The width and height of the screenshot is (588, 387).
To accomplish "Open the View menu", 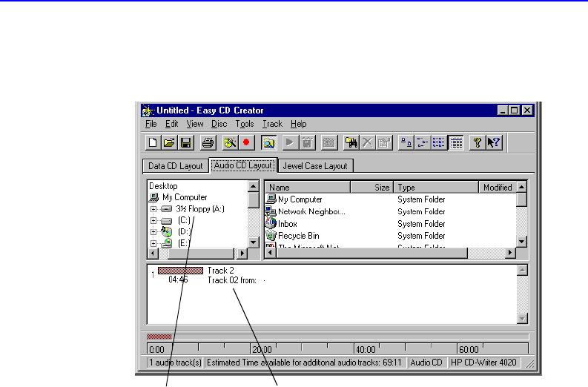I will 195,124.
